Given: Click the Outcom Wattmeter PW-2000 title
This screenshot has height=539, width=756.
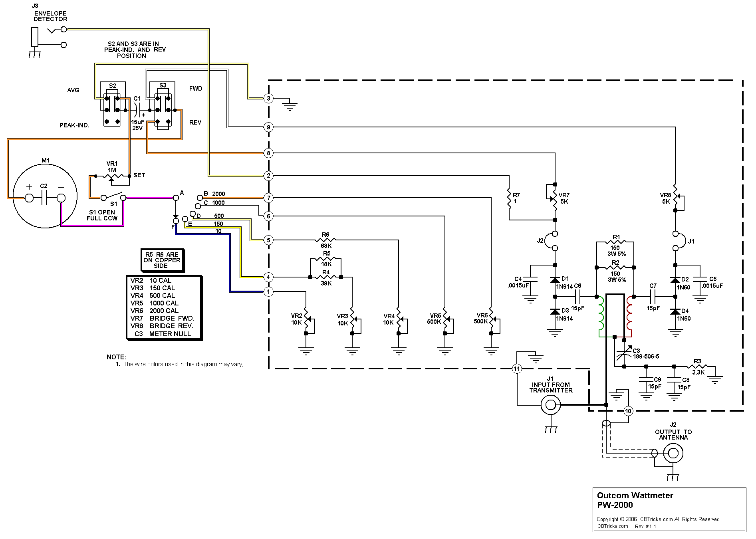Looking at the screenshot, I should click(x=635, y=500).
